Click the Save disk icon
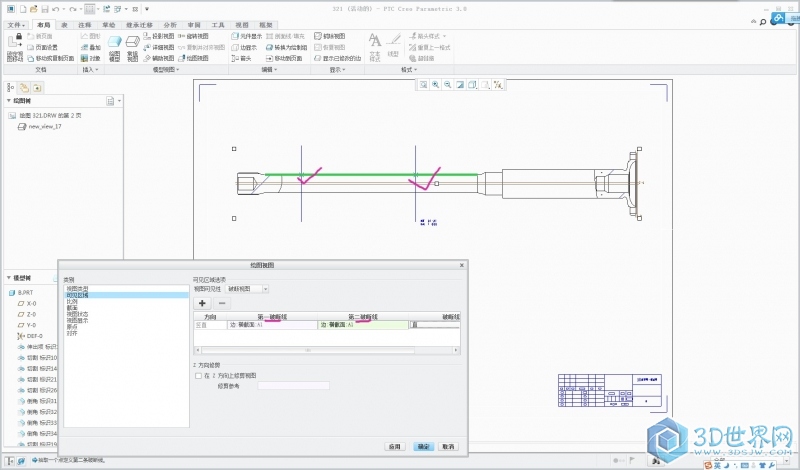The width and height of the screenshot is (800, 470). point(45,9)
